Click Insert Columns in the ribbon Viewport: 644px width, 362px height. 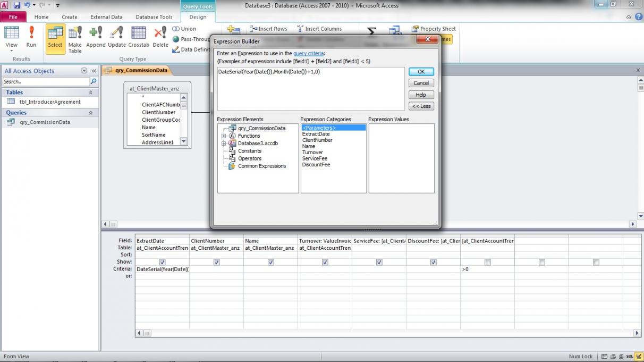(319, 29)
